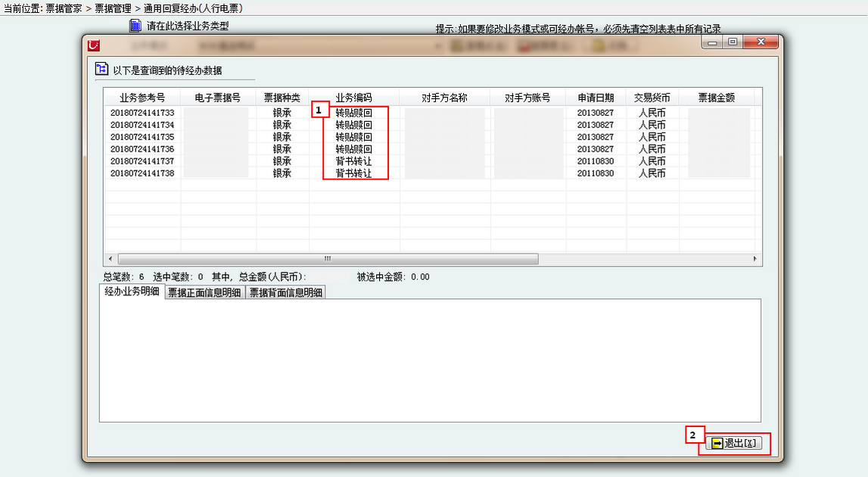Minimize the dialog window
The image size is (868, 477).
(712, 42)
